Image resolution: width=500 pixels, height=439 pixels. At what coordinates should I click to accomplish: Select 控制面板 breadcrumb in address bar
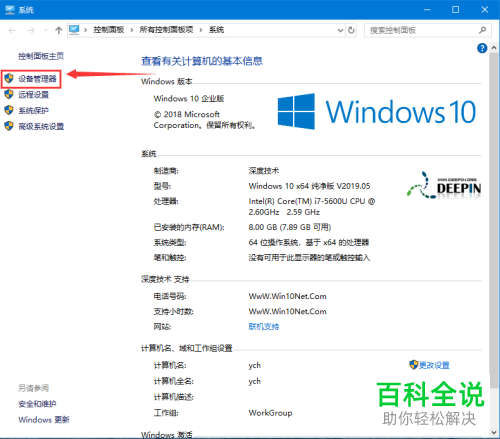point(109,30)
